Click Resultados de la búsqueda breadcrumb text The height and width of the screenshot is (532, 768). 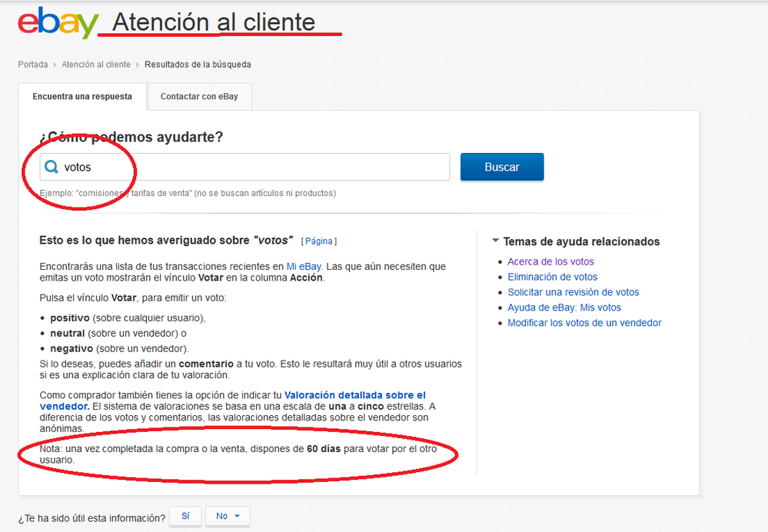point(198,64)
